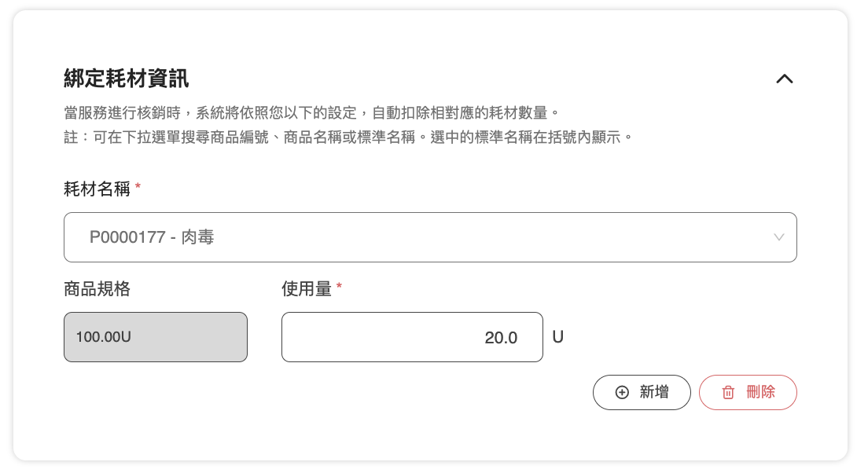The image size is (868, 473).
Task: Collapse the 綁定耗材資訊 section chevron
Action: tap(784, 79)
